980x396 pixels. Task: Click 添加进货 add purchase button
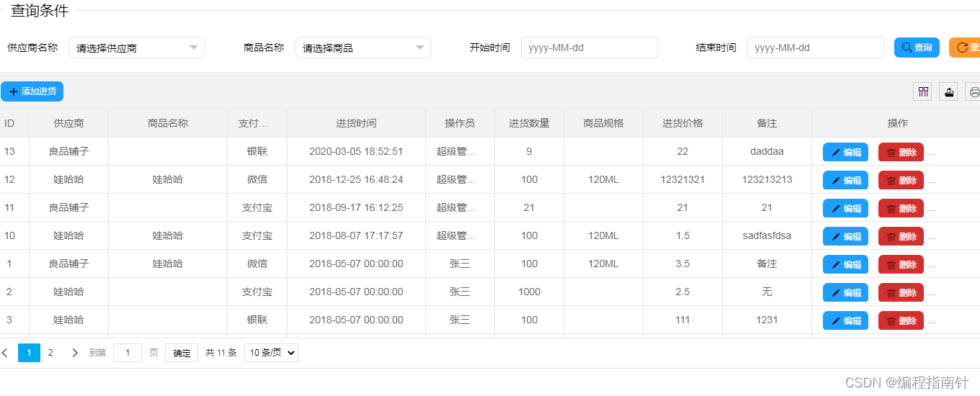32,91
